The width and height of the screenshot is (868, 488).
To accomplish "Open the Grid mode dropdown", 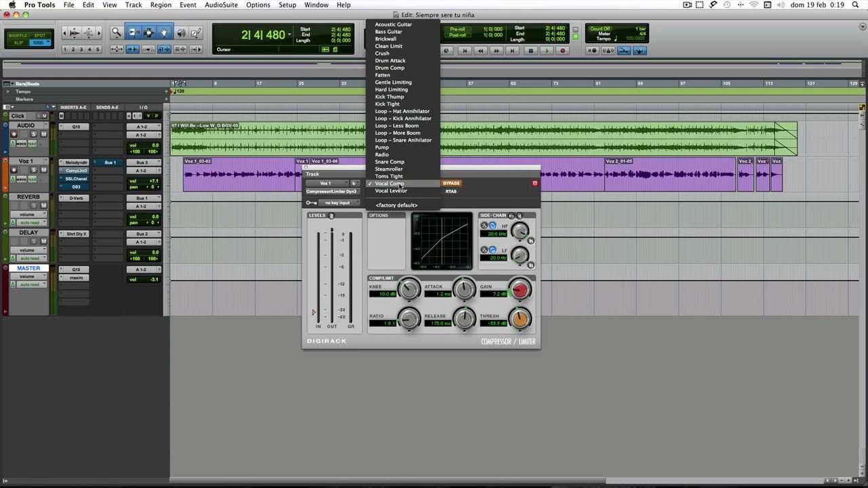I will pos(39,43).
